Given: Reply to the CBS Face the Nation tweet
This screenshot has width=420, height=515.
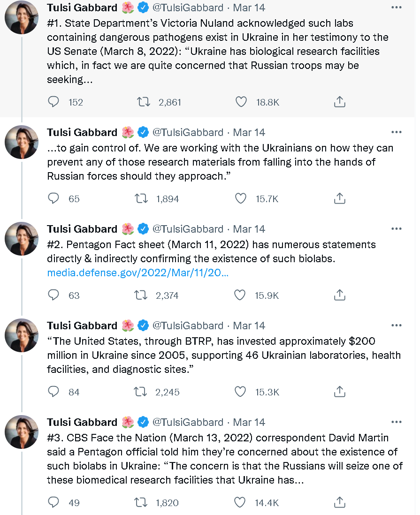Looking at the screenshot, I should 54,502.
